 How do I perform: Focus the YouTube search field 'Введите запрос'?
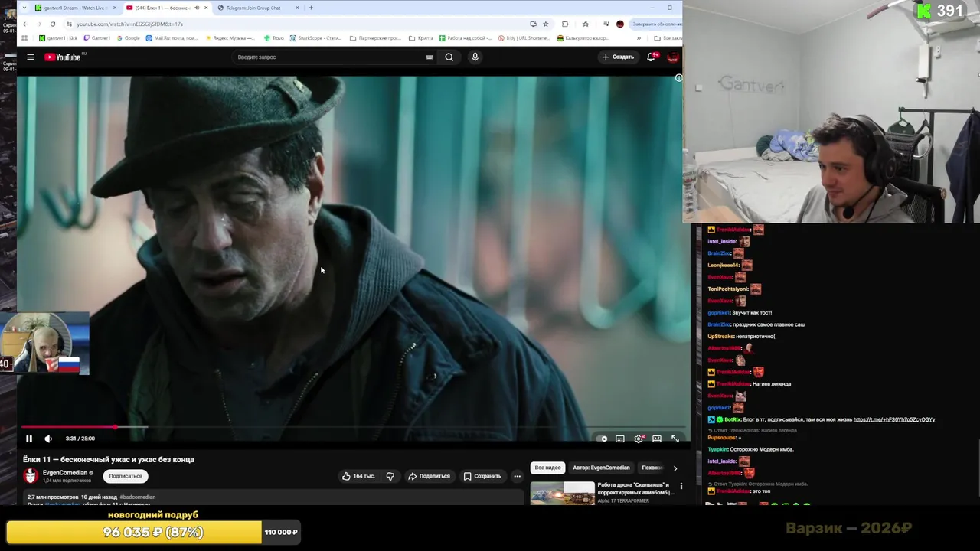click(329, 57)
